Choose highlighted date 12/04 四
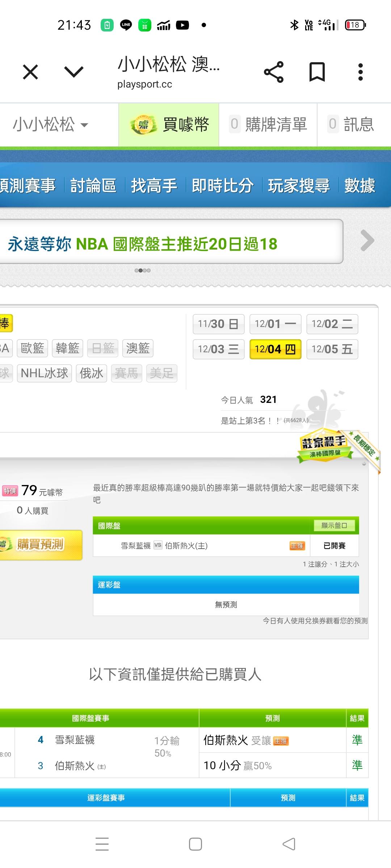Image resolution: width=391 pixels, height=868 pixels. (x=276, y=349)
